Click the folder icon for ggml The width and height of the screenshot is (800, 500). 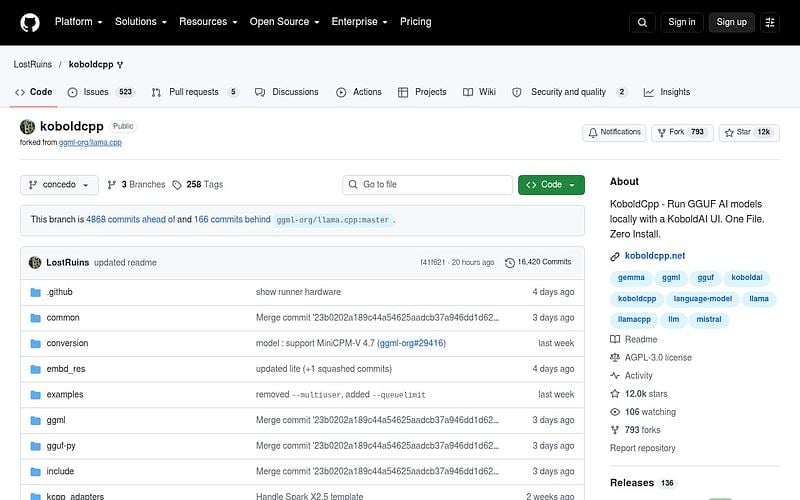tap(35, 420)
